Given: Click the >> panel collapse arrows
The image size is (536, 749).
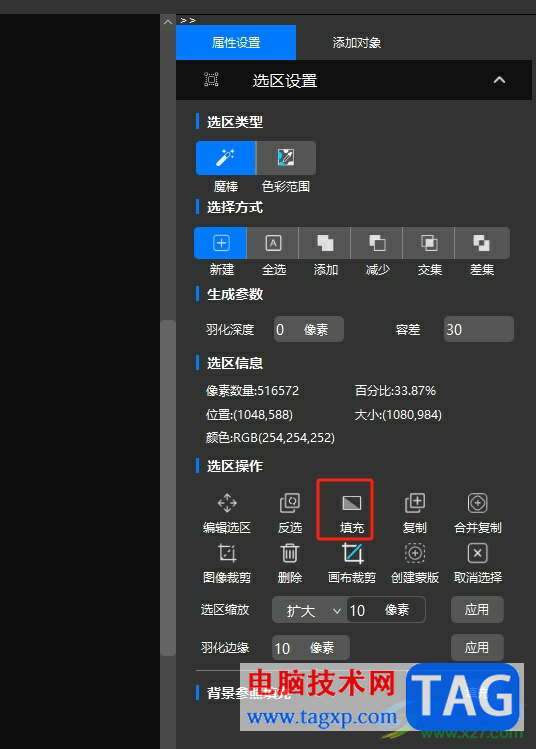Looking at the screenshot, I should [188, 21].
